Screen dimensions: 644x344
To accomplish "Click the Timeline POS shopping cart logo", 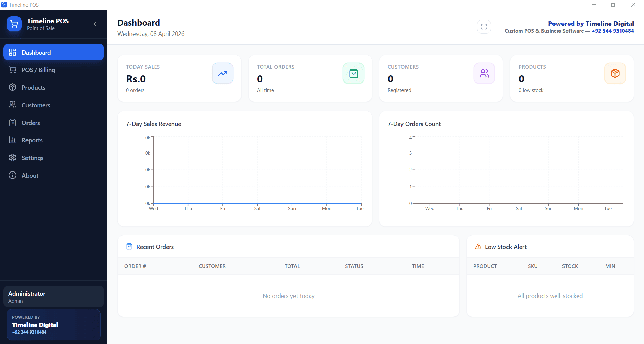I will [x=14, y=24].
